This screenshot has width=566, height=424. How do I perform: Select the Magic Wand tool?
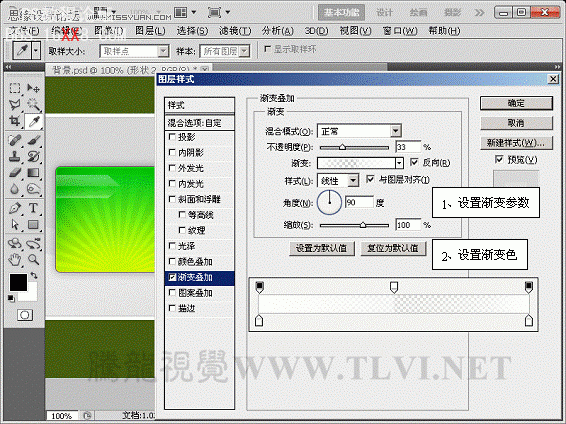point(33,104)
